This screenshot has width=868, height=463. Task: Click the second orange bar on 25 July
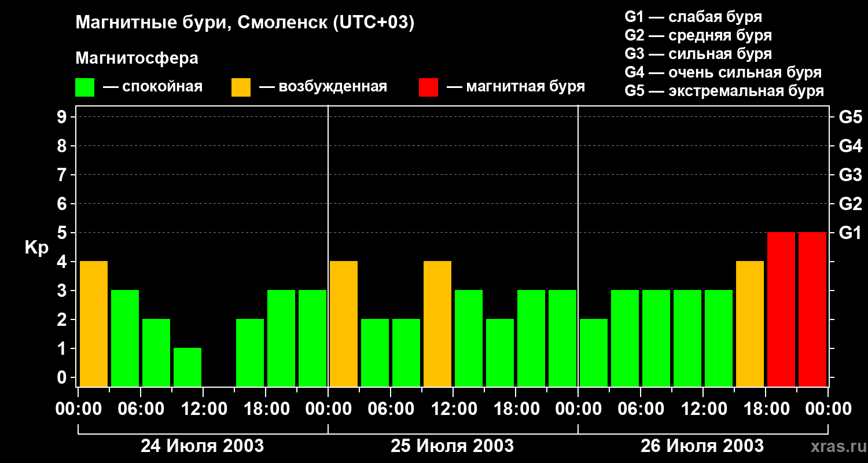coord(437,324)
